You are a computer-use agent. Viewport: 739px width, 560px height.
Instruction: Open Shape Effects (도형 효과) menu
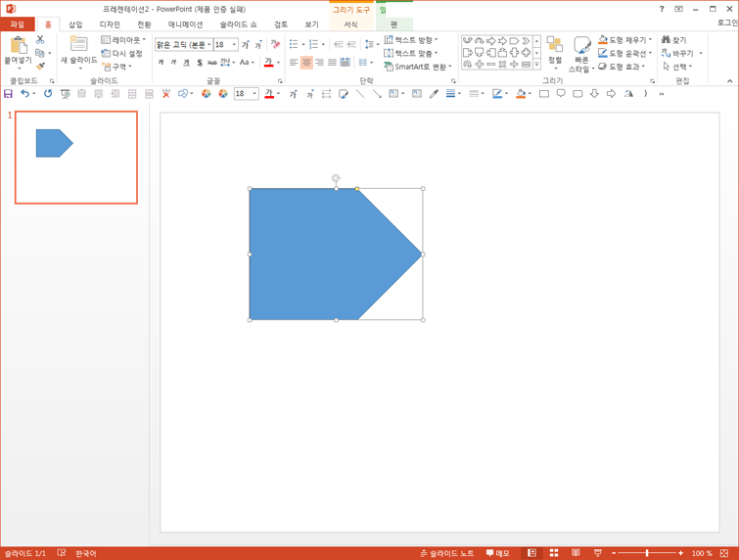coord(623,67)
